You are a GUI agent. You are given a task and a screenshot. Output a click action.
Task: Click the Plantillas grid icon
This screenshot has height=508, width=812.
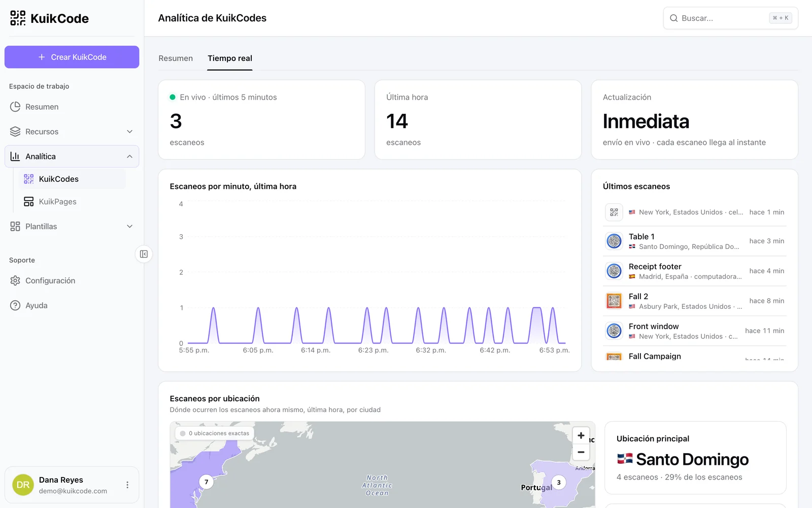(x=15, y=227)
